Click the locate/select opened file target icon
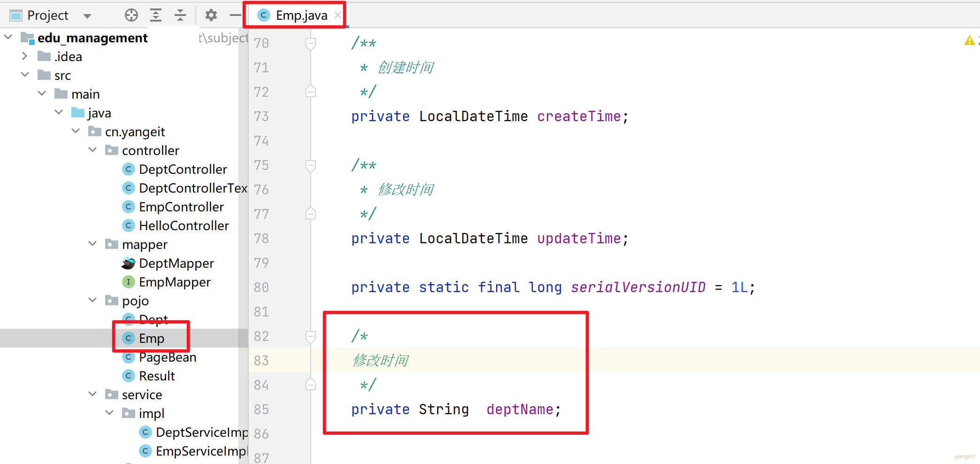 click(x=131, y=15)
